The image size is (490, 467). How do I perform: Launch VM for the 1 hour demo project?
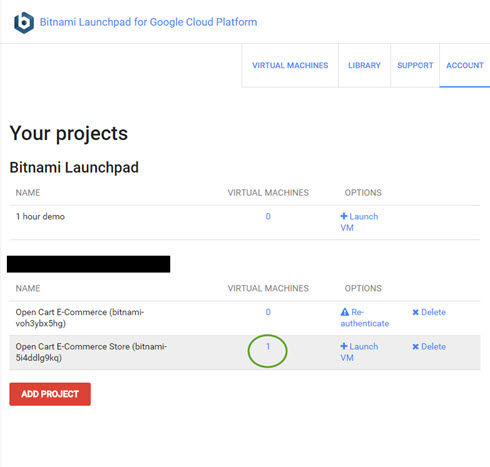coord(359,222)
